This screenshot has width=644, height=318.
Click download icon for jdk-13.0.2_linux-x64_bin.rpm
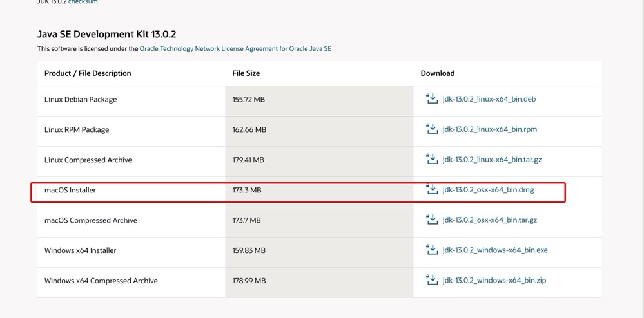tap(432, 129)
